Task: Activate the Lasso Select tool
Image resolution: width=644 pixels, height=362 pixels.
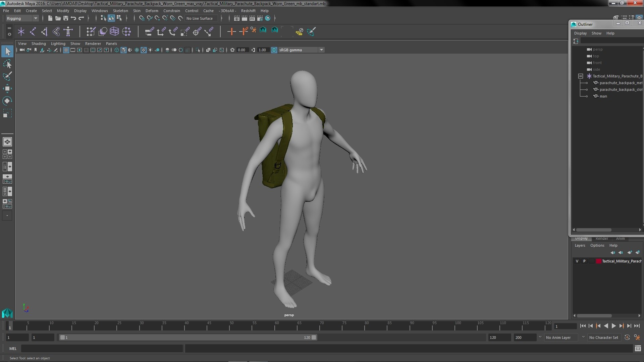Action: pyautogui.click(x=7, y=64)
